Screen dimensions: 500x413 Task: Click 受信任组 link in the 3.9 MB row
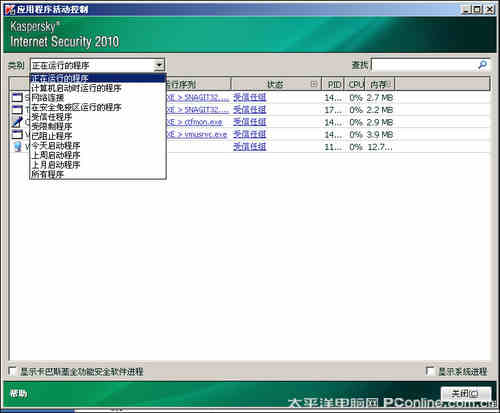(x=250, y=134)
